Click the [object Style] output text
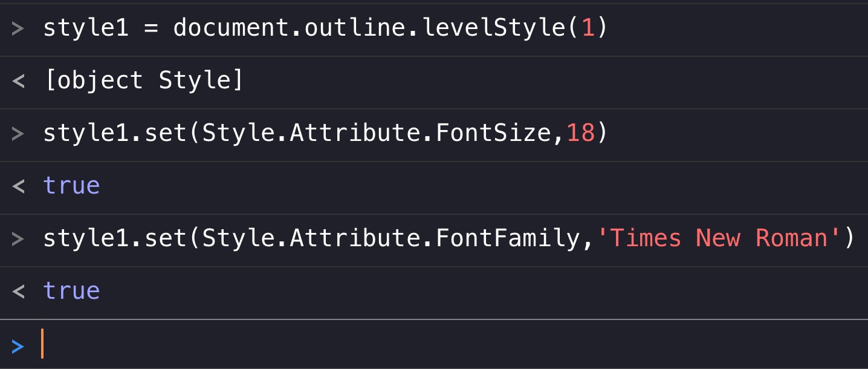 click(x=143, y=80)
